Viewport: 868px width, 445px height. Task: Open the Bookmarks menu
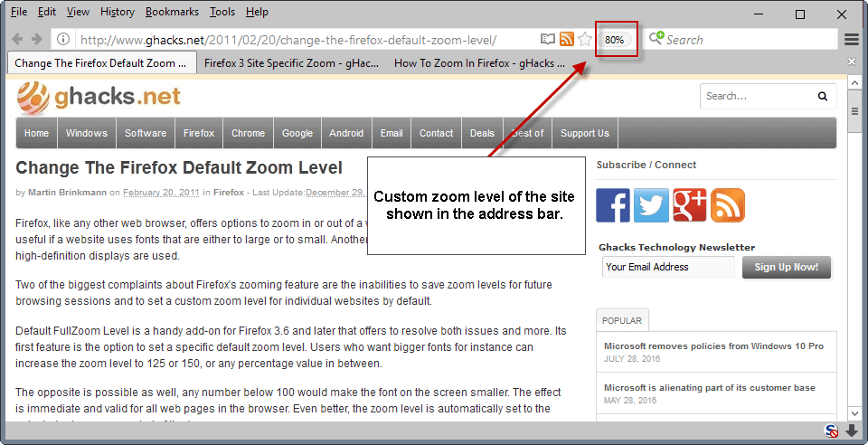pyautogui.click(x=173, y=12)
